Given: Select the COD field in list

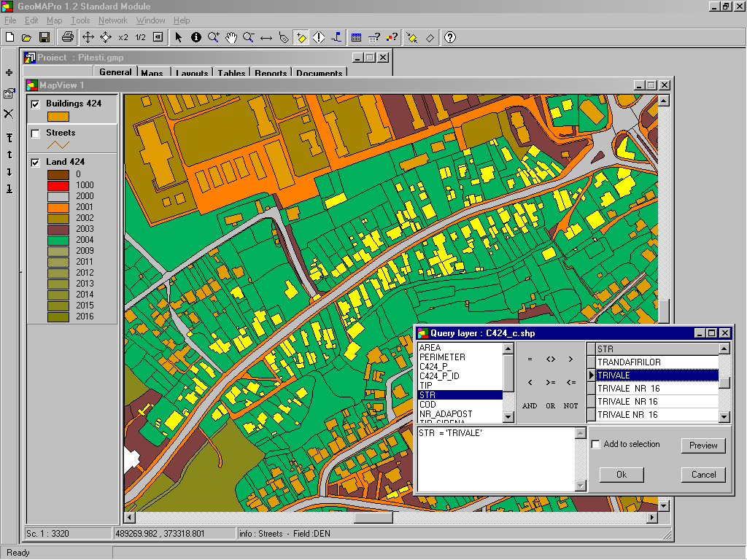Looking at the screenshot, I should coord(427,405).
